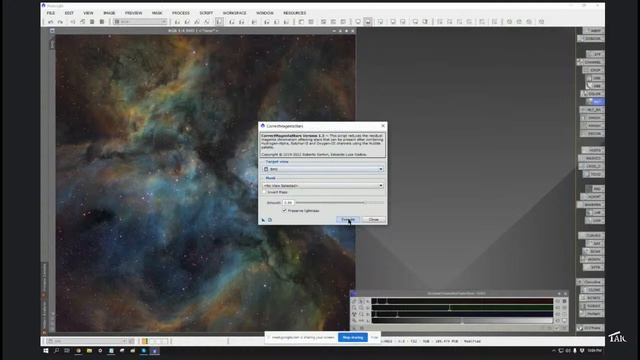The image size is (640, 360).
Task: Open Chrome from the taskbar
Action: pos(78,351)
